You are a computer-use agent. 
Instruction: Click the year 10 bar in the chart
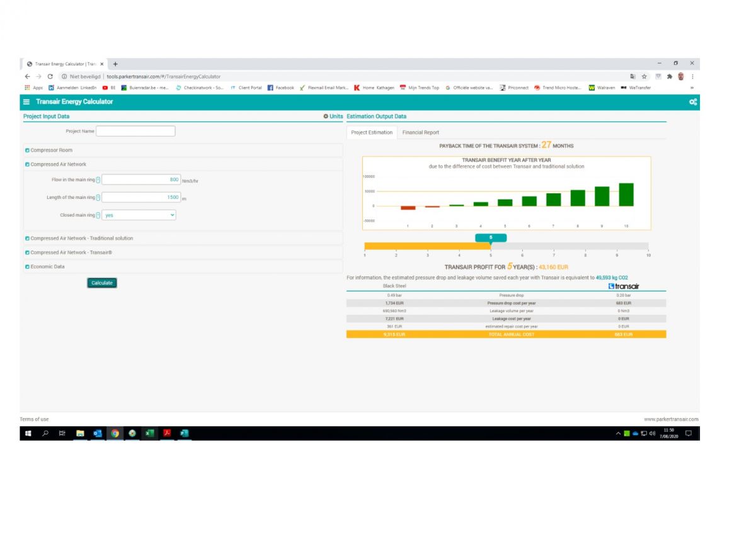click(x=626, y=195)
